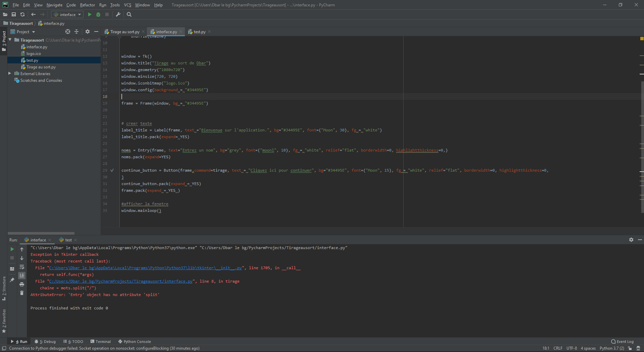Toggle the 7: Structure side tool button
This screenshot has width=644, height=352.
pyautogui.click(x=4, y=288)
